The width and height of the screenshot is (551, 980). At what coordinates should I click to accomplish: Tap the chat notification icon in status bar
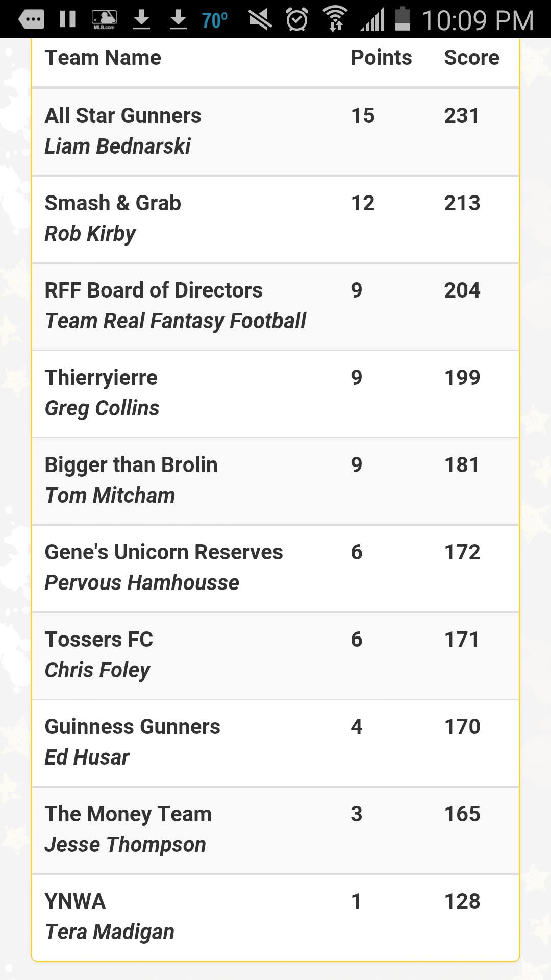tap(31, 19)
